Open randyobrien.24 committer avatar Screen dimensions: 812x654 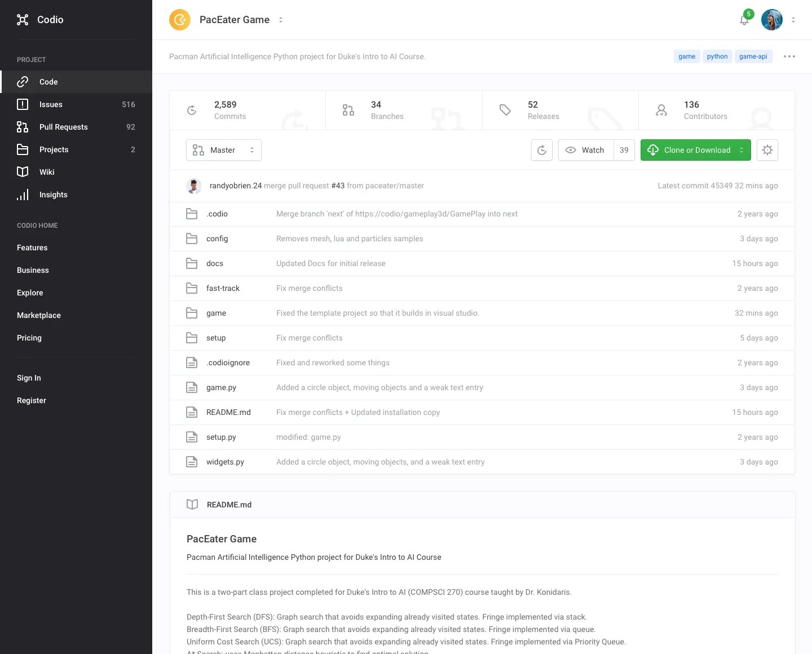point(194,186)
